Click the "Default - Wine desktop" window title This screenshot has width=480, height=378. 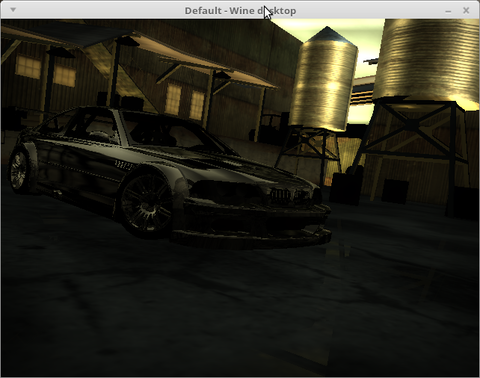240,11
